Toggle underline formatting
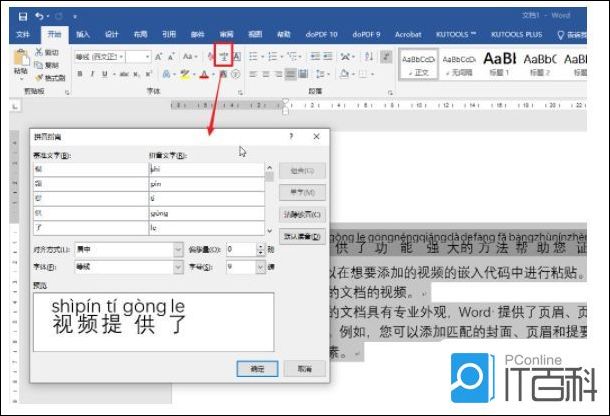 coord(104,74)
